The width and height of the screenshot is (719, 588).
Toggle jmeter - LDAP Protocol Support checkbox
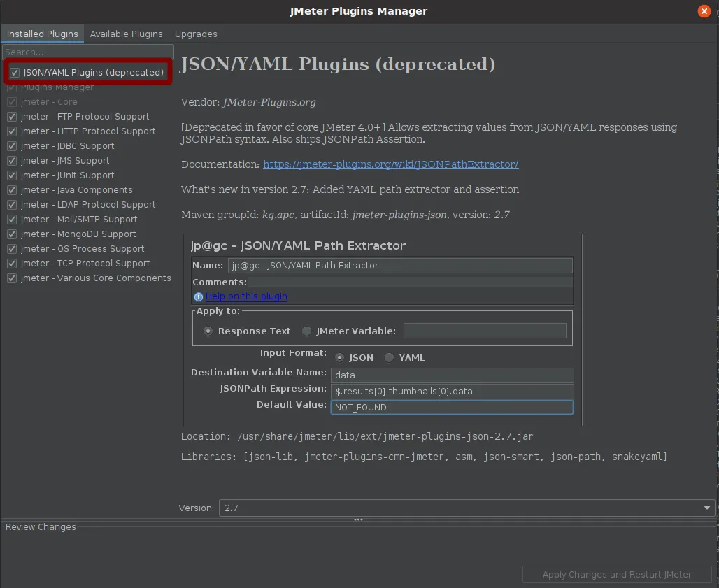(x=12, y=205)
